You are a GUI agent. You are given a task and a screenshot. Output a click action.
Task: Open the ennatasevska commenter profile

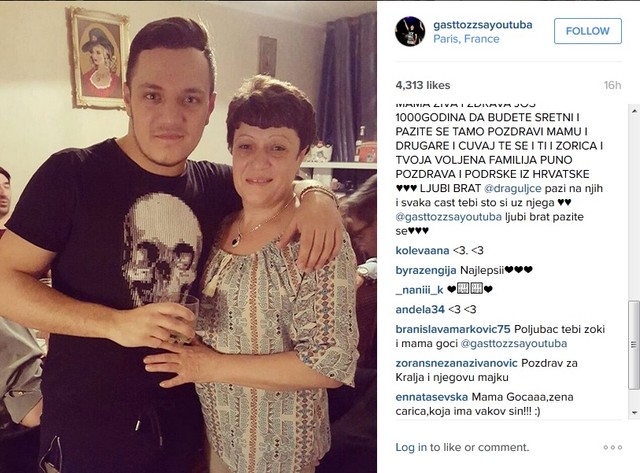[x=431, y=397]
